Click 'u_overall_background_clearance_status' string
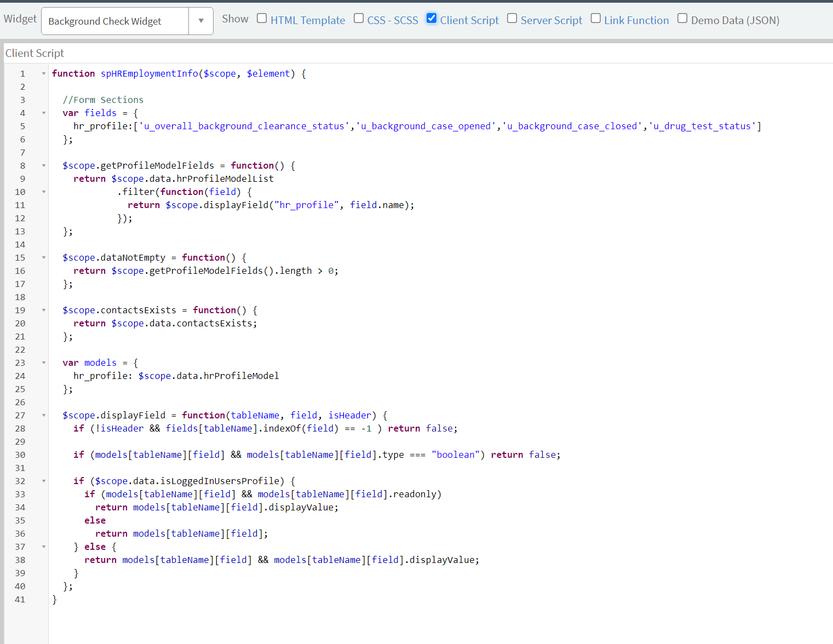The width and height of the screenshot is (833, 644). 244,126
